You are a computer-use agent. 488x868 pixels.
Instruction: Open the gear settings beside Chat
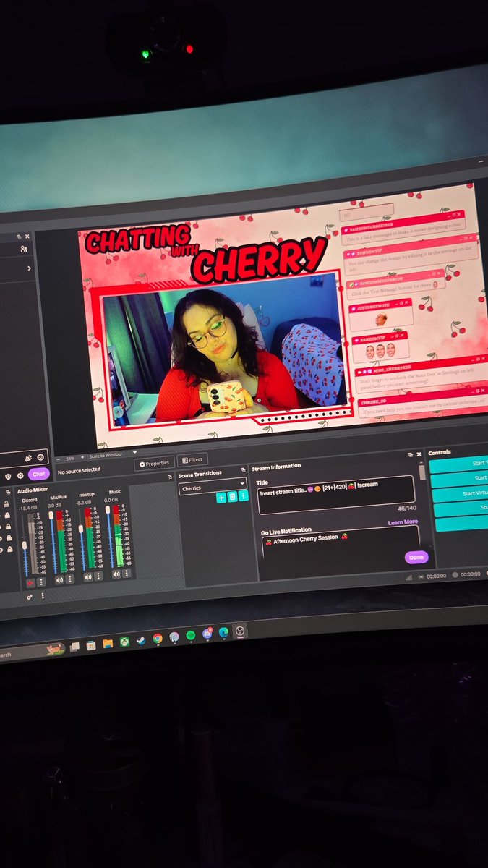coord(20,475)
